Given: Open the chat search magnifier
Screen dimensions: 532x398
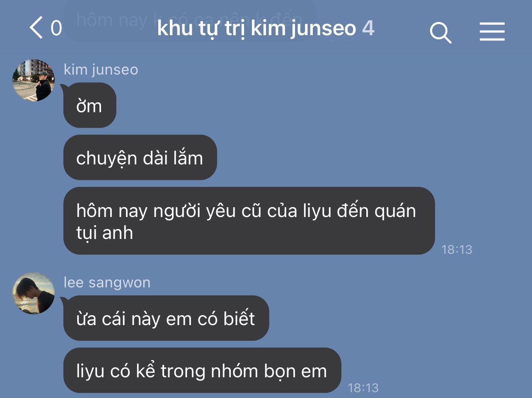Looking at the screenshot, I should 440,32.
